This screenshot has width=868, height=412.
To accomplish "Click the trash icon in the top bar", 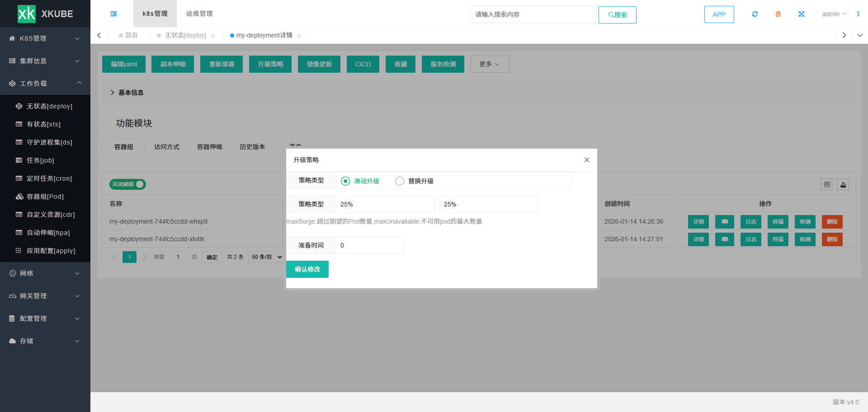I will tap(778, 14).
